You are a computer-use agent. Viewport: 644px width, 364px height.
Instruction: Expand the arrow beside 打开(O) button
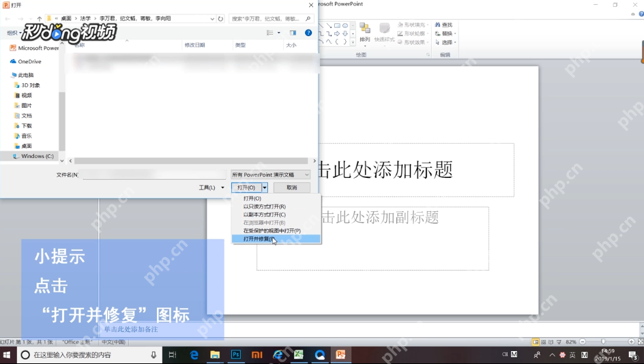point(265,187)
